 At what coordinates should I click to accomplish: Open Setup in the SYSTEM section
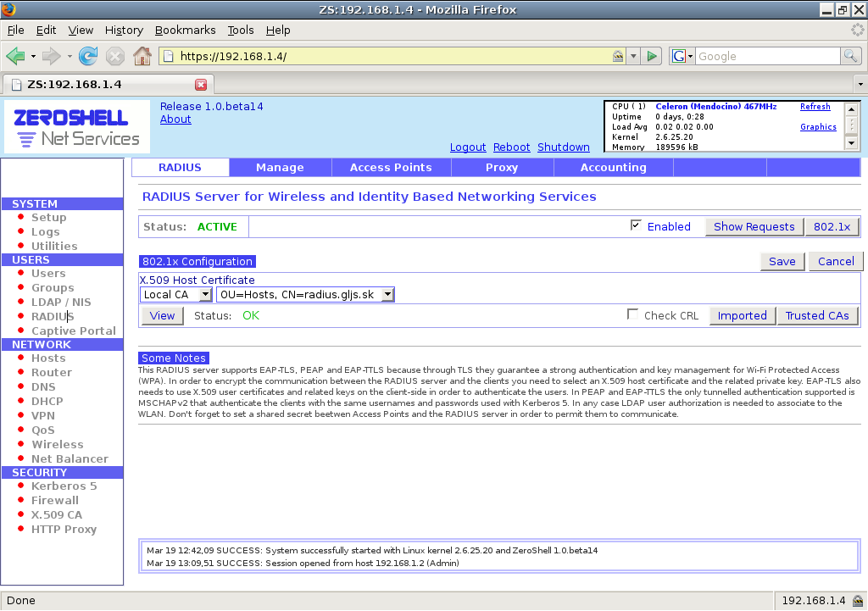pyautogui.click(x=48, y=218)
